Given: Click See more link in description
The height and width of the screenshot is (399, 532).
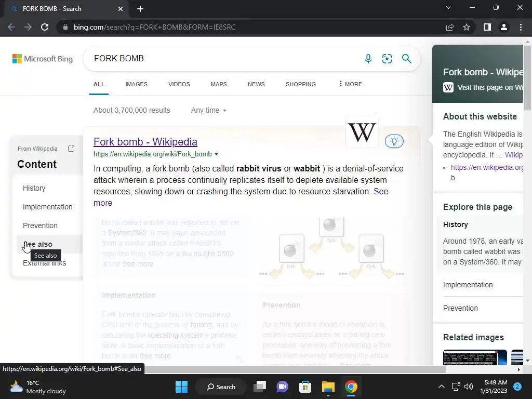Looking at the screenshot, I should click(x=381, y=191).
